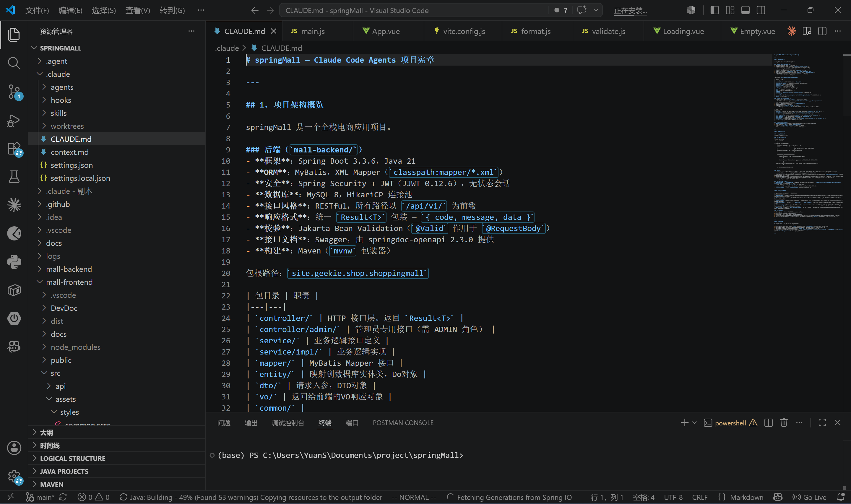Toggle the primary sidebar visibility
Image resolution: width=851 pixels, height=504 pixels.
(x=714, y=10)
